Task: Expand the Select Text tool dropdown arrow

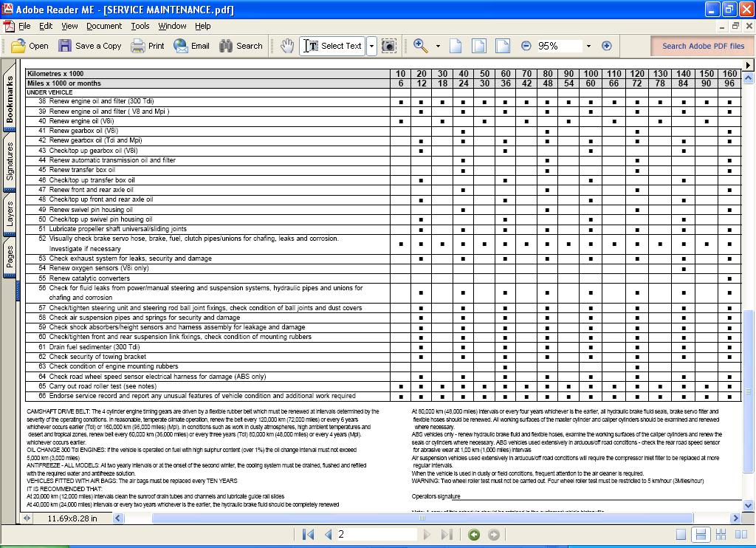Action: [x=371, y=46]
